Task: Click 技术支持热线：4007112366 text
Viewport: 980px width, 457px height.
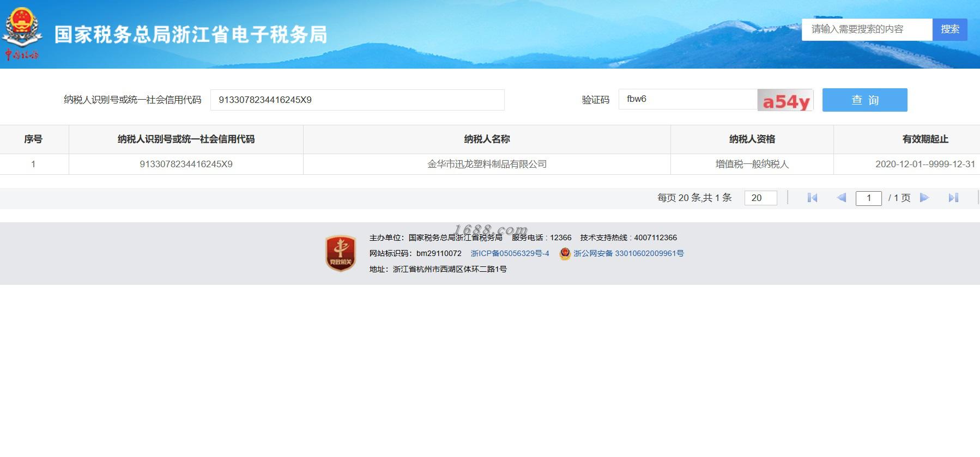Action: (x=628, y=237)
